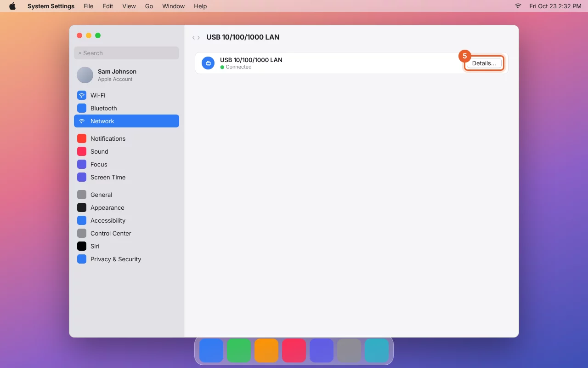This screenshot has width=588, height=368.
Task: Select the Screen Time icon
Action: point(82,177)
